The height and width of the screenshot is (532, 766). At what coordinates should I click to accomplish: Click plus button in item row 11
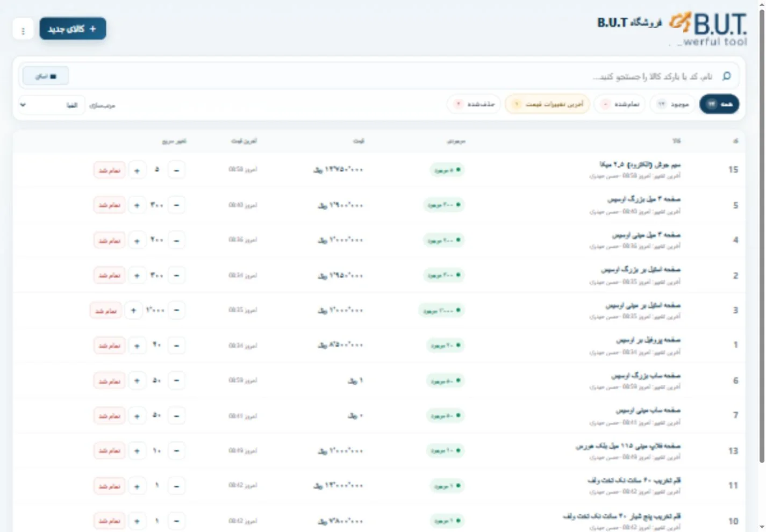137,486
